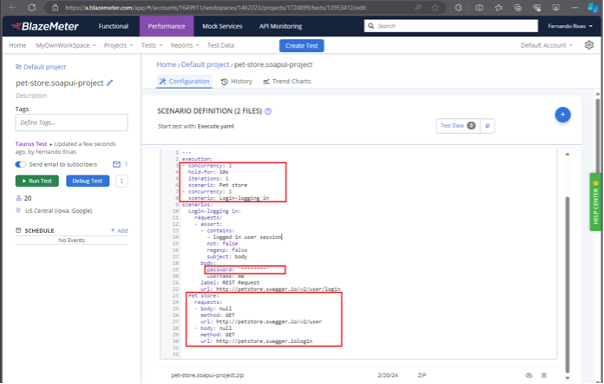Open Fernando Rivas user menu
Viewport: 604px width, 384px height.
[570, 26]
